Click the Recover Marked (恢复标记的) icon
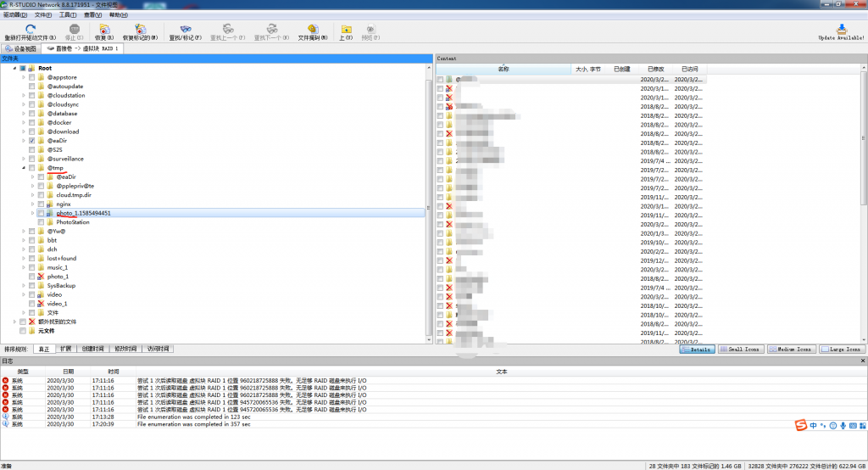The image size is (868, 470). tap(140, 30)
